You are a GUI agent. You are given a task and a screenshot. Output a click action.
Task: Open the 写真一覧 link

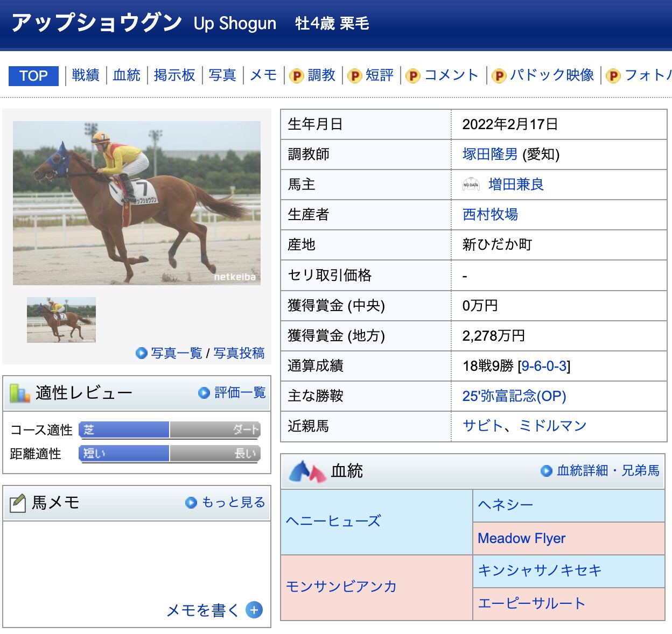click(x=176, y=353)
